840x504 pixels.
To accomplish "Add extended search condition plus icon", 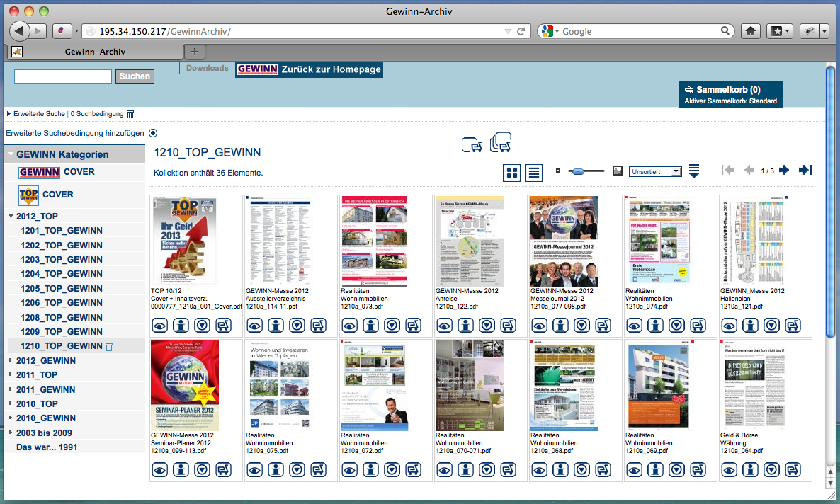I will (x=153, y=133).
